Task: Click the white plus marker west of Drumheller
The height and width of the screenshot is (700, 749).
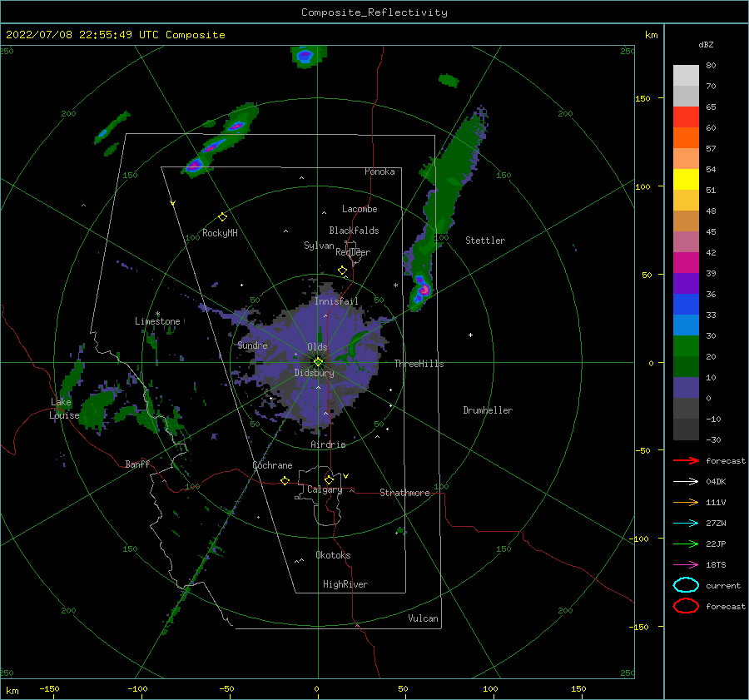Action: 470,335
